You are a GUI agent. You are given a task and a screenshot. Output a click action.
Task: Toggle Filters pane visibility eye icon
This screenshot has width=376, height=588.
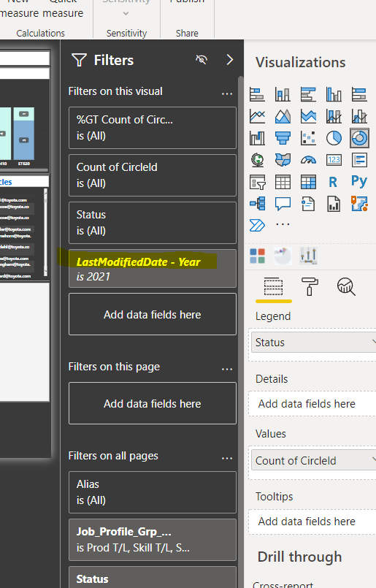(202, 60)
